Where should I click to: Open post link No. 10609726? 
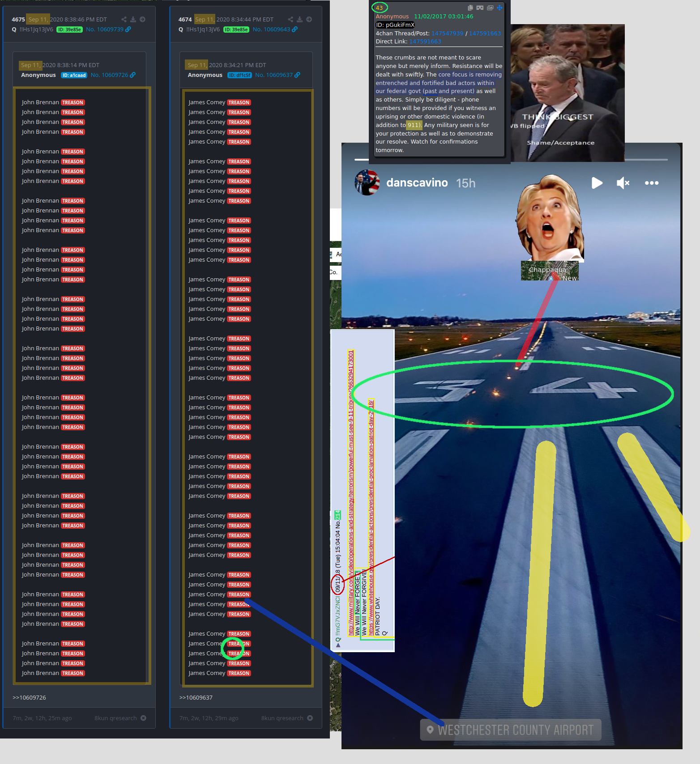(x=109, y=75)
